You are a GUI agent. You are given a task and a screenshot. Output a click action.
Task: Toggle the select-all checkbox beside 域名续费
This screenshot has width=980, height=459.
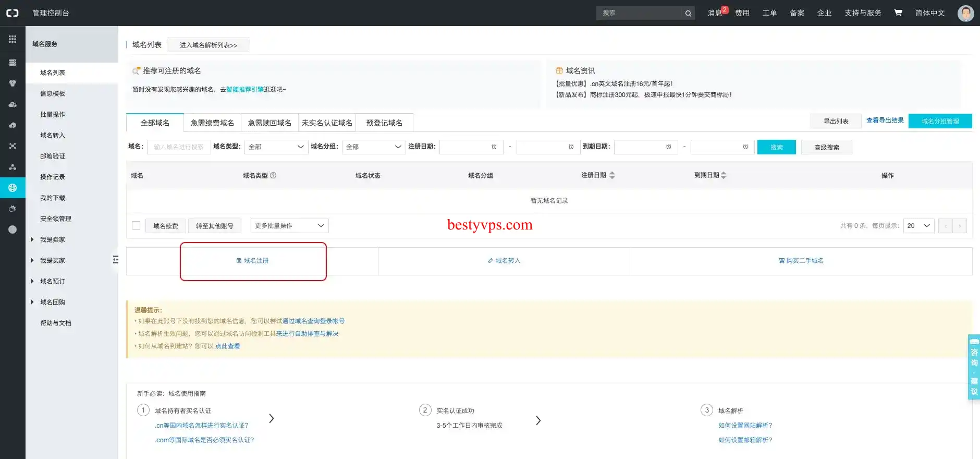tap(136, 225)
